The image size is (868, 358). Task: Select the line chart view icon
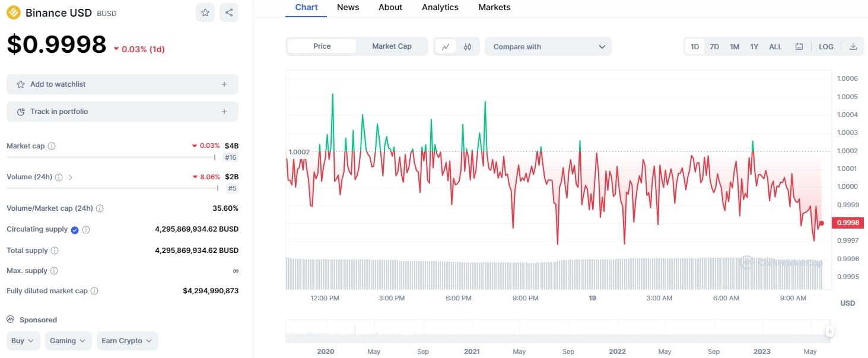[x=446, y=47]
